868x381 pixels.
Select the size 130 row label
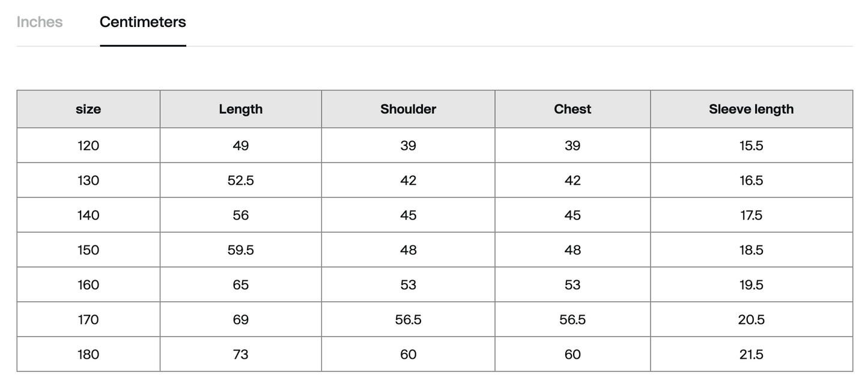88,181
